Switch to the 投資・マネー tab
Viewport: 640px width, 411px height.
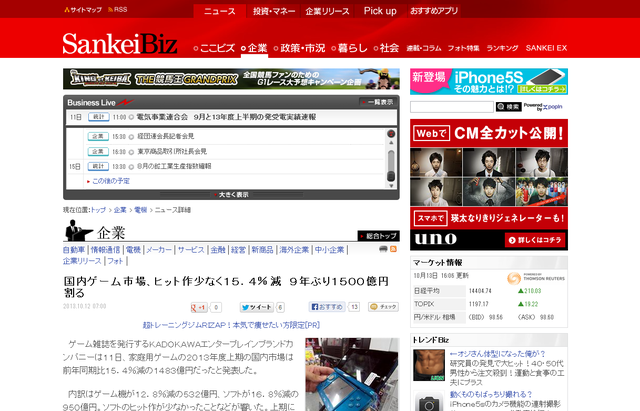[274, 11]
